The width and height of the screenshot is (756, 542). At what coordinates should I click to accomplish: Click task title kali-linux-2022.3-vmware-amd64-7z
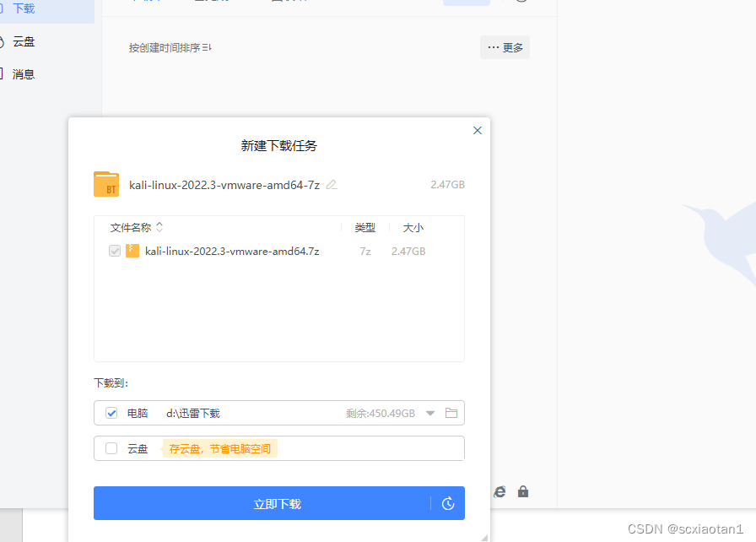coord(224,185)
